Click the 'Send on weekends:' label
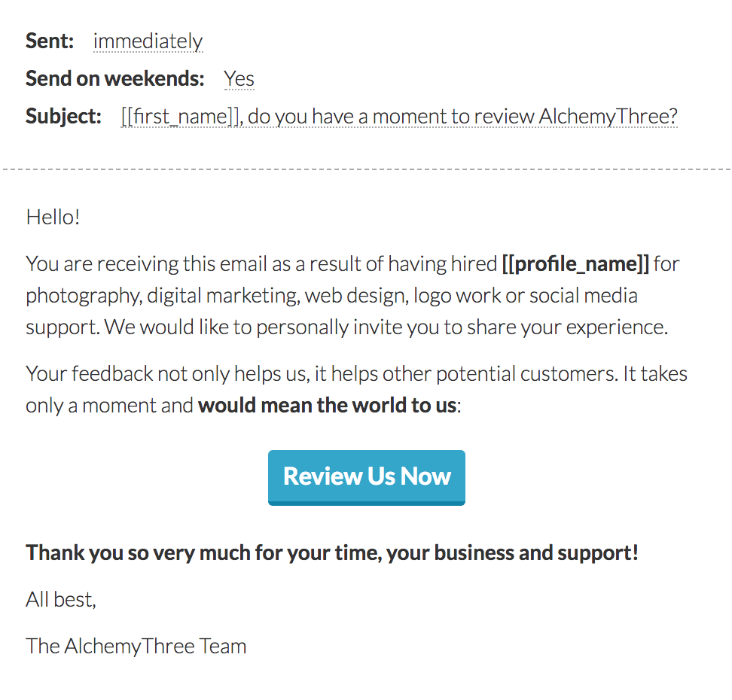 click(114, 78)
